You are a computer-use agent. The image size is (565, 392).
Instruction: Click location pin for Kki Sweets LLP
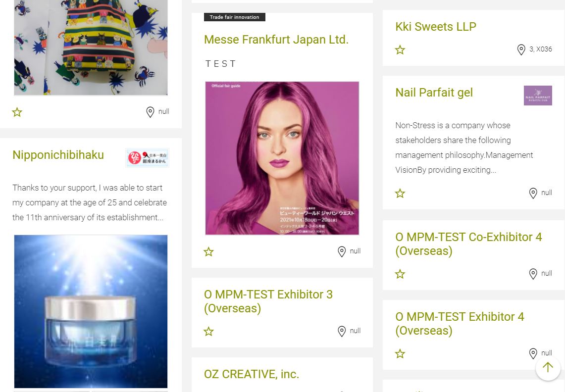521,49
